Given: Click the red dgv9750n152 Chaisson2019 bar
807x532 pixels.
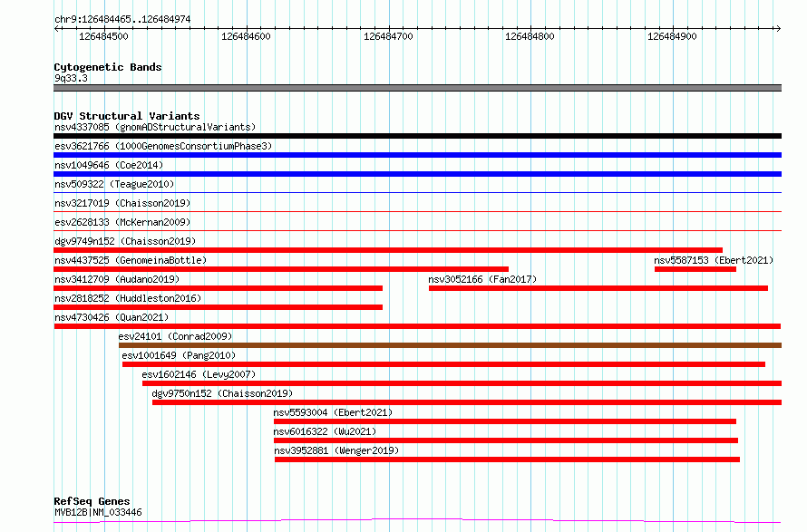Looking at the screenshot, I should [x=467, y=402].
